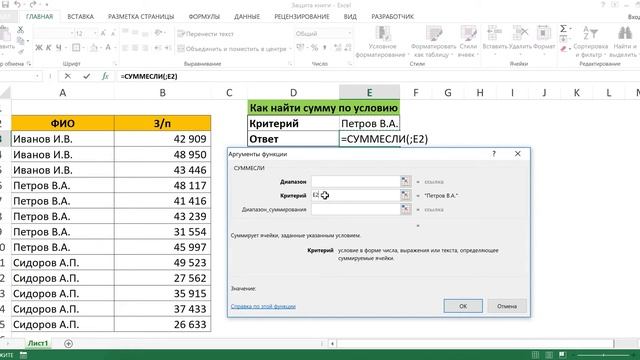Add a new sheet with the plus icon

(68, 344)
